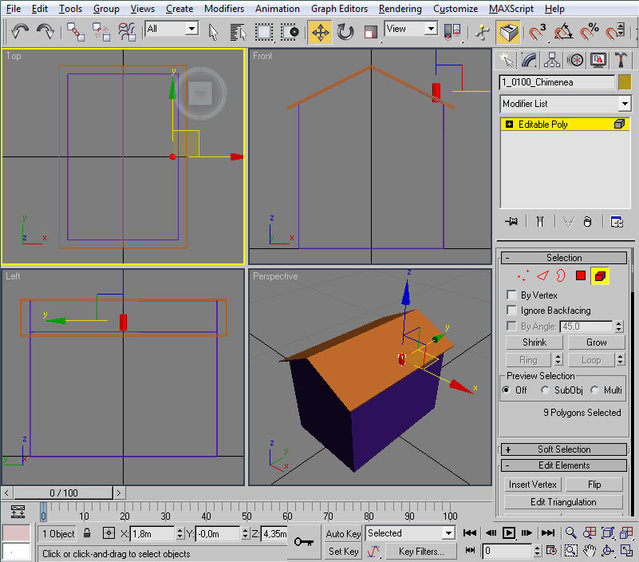Viewport: 639px width, 562px height.
Task: Open the Rendering menu
Action: (400, 8)
